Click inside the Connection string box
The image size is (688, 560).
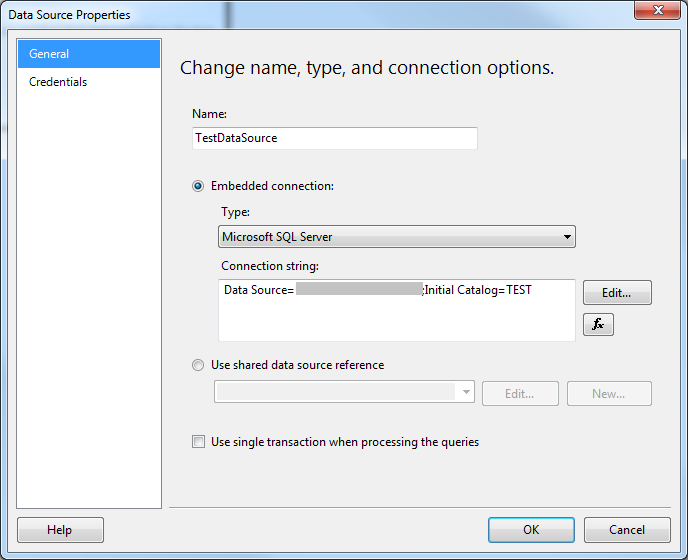(396, 320)
